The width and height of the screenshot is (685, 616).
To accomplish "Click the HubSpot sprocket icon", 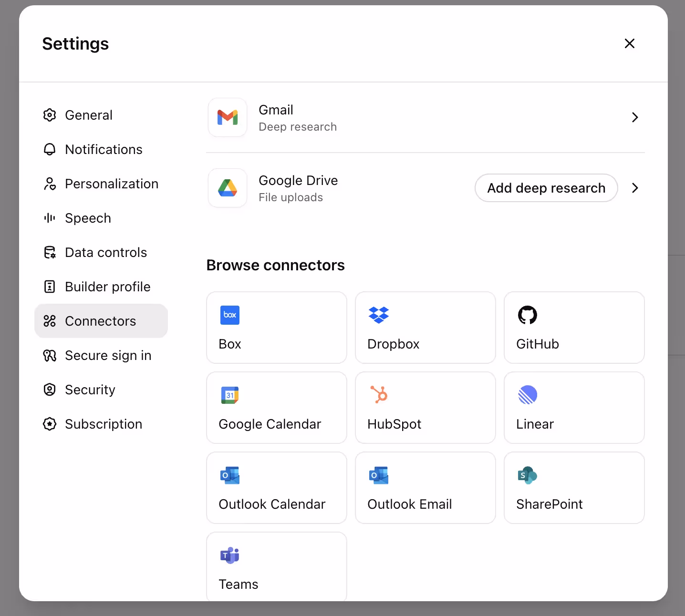I will [x=379, y=395].
